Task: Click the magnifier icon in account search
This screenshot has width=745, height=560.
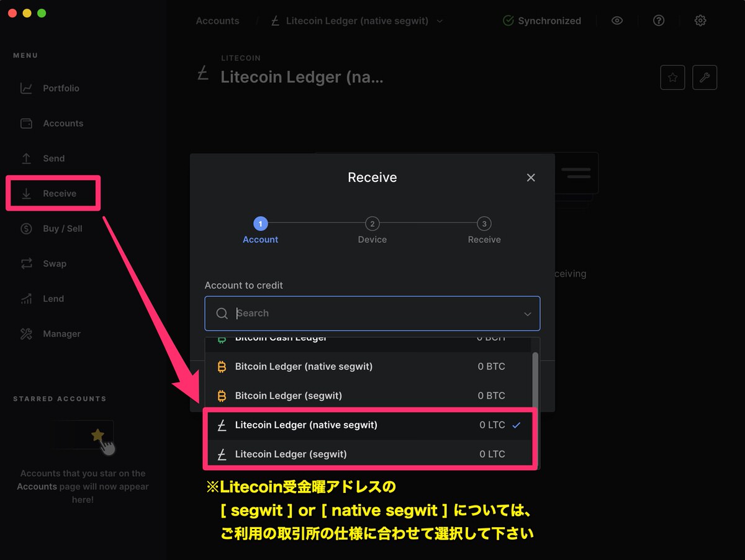Action: click(222, 314)
